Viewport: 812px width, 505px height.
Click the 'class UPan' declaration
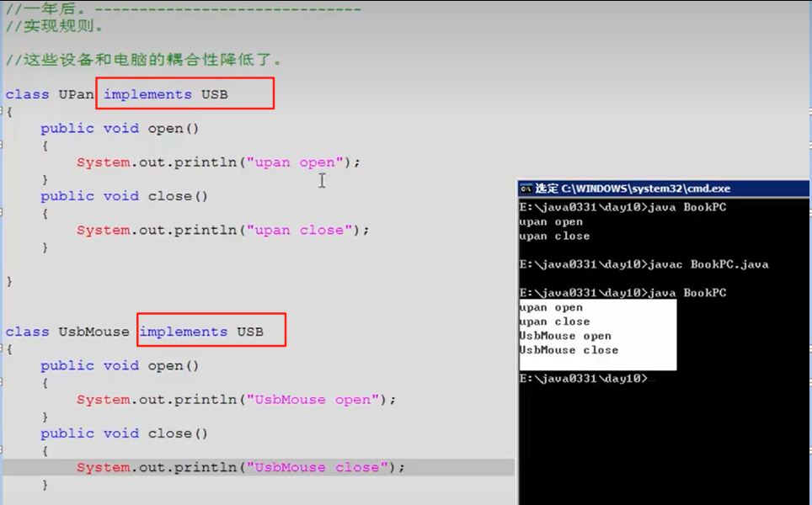pyautogui.click(x=50, y=94)
